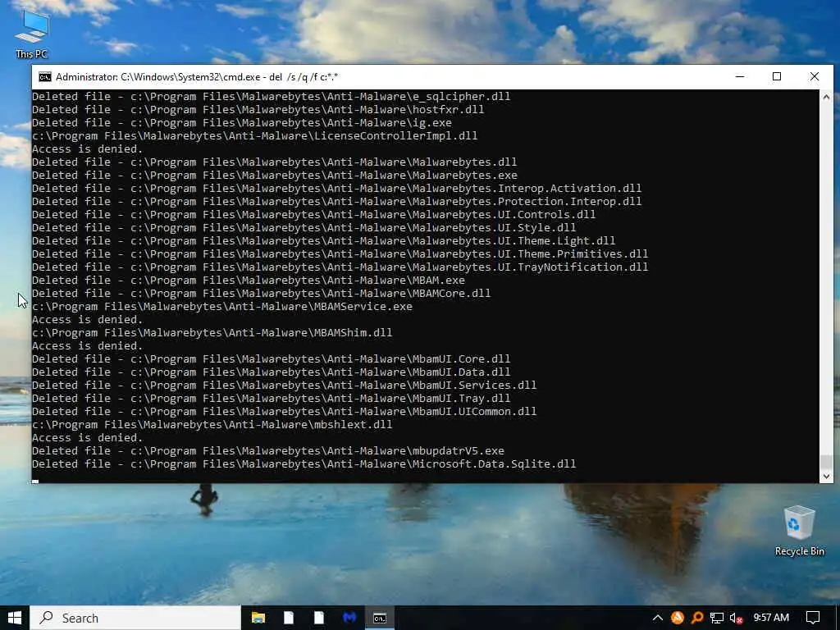Open the second blank document taskbar icon
Screen dimensions: 840x630
319,618
